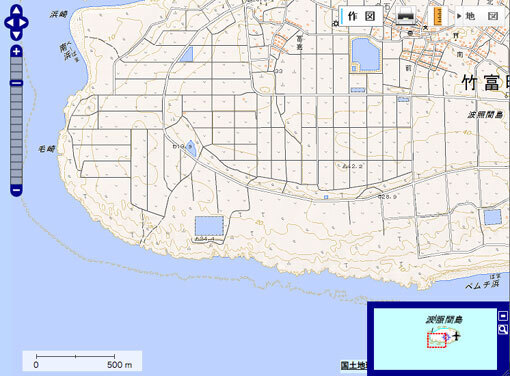
Task: Click the magnifier icon on the overview map
Action: click(x=503, y=329)
